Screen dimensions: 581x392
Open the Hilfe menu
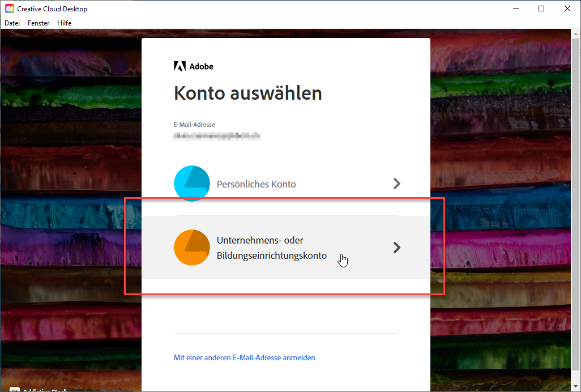[x=64, y=23]
